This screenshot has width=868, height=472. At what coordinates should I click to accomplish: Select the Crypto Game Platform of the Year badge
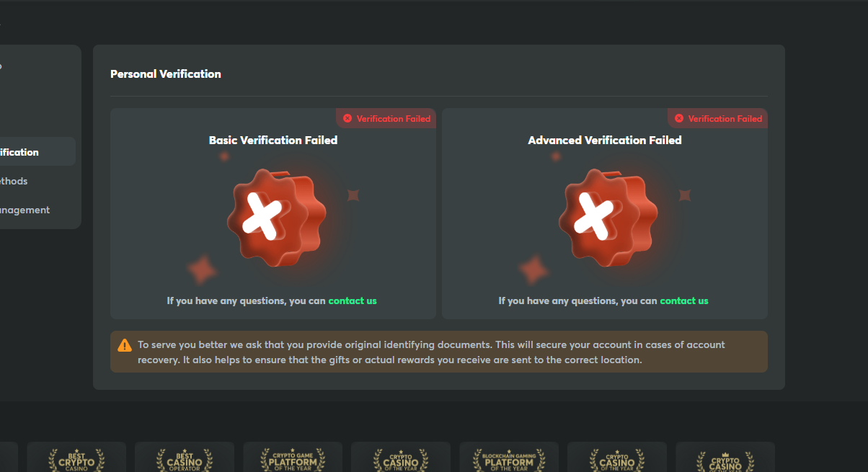point(293,458)
